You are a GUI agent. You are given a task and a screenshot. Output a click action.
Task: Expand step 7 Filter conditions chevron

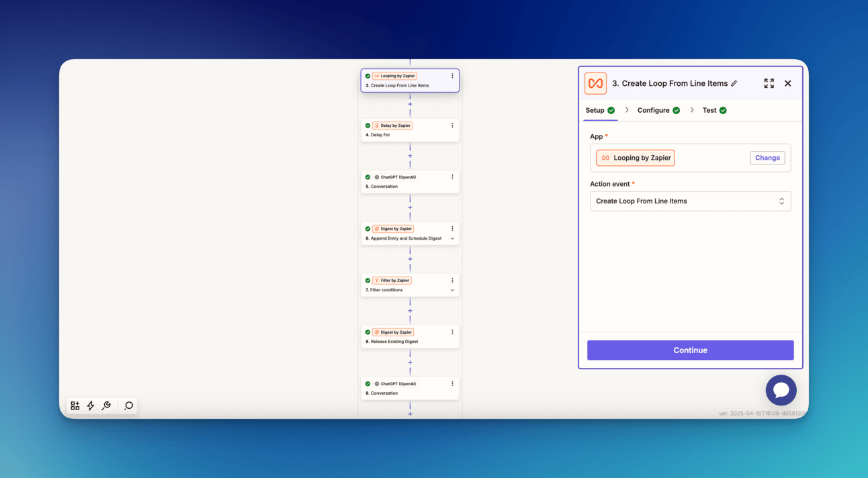tap(452, 290)
